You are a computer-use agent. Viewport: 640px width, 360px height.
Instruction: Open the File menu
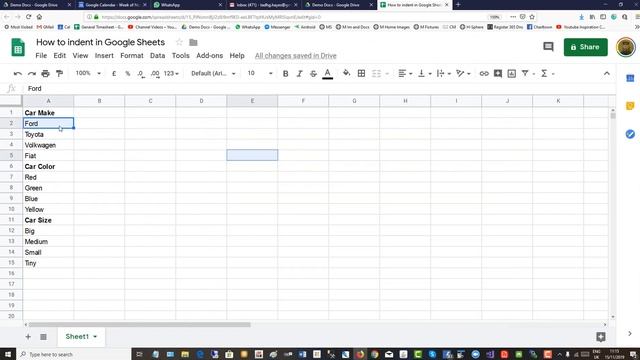click(41, 56)
